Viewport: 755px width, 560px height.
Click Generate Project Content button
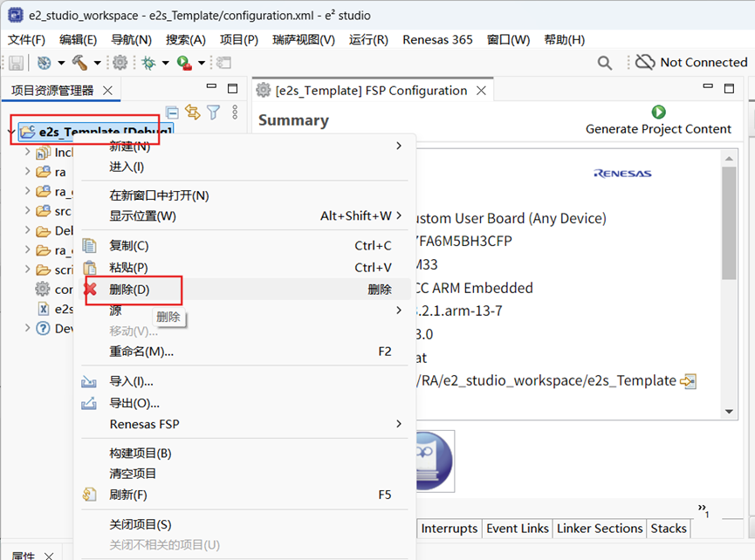tap(658, 120)
